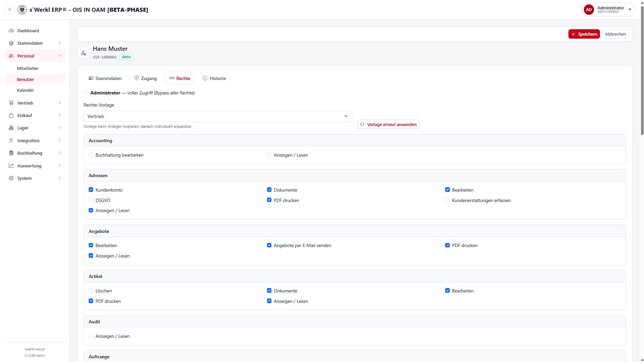The image size is (644, 362).
Task: Click the AD administrator avatar
Action: point(589,9)
